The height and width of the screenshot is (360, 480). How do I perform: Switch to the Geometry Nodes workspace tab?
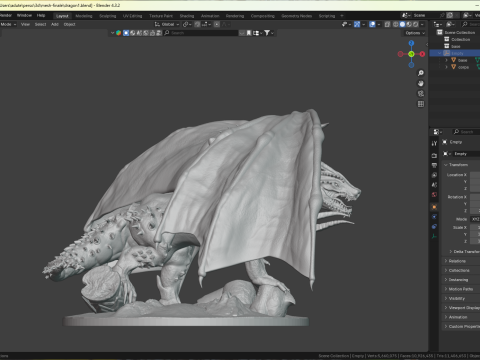click(297, 16)
